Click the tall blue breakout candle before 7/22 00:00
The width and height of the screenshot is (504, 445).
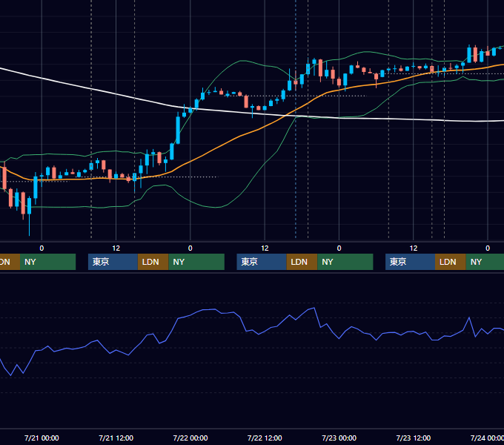(x=178, y=130)
